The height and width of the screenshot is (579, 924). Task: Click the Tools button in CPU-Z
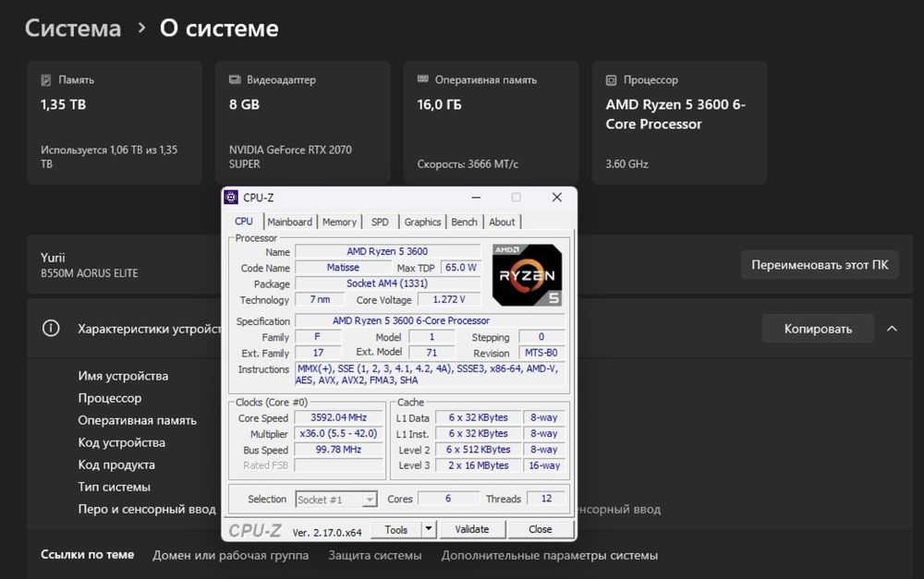(396, 529)
